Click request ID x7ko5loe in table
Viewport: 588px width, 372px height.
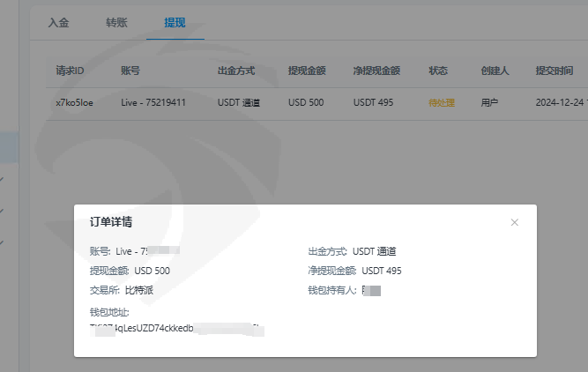click(x=75, y=102)
